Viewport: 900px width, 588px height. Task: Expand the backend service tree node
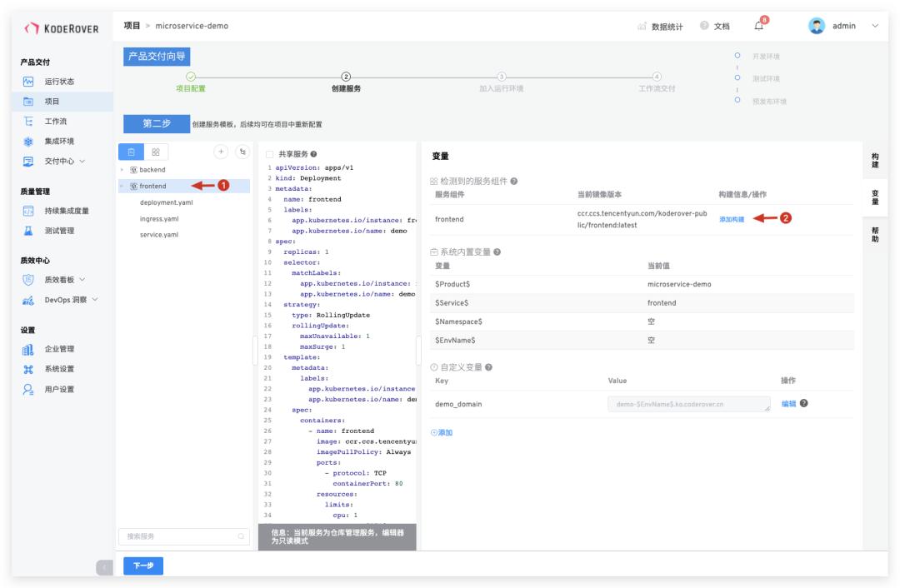point(122,170)
